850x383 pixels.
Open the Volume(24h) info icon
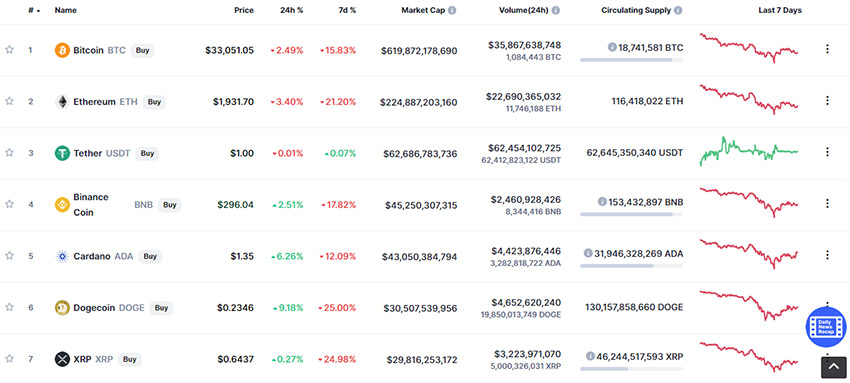(556, 10)
